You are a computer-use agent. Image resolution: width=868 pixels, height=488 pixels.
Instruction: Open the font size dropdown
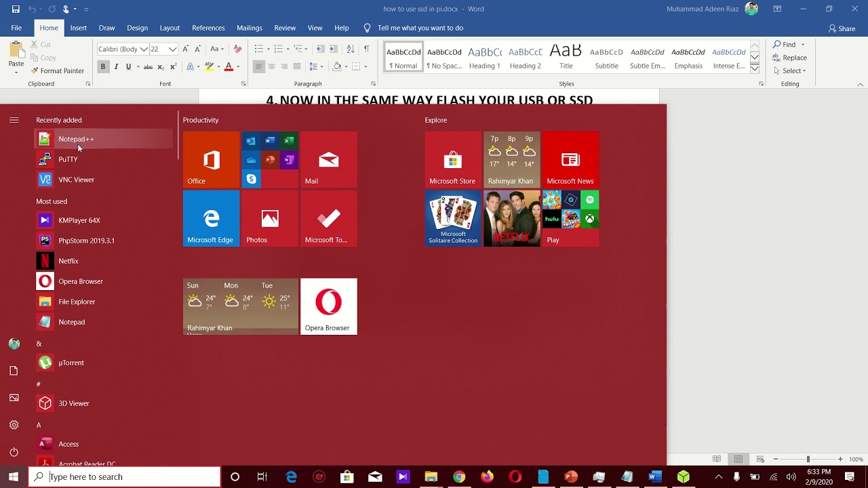(173, 49)
